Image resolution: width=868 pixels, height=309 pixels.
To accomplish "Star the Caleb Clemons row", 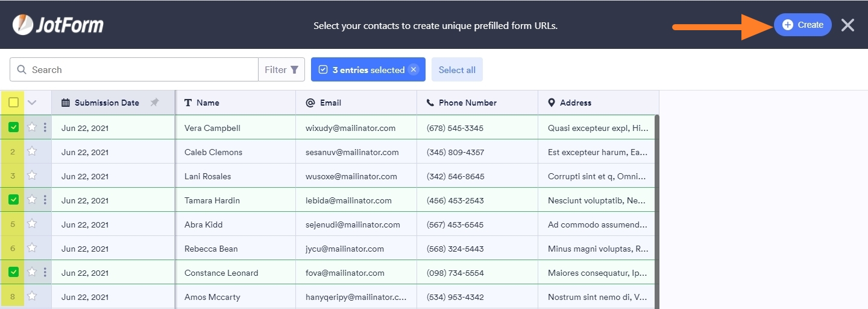I will pos(32,151).
